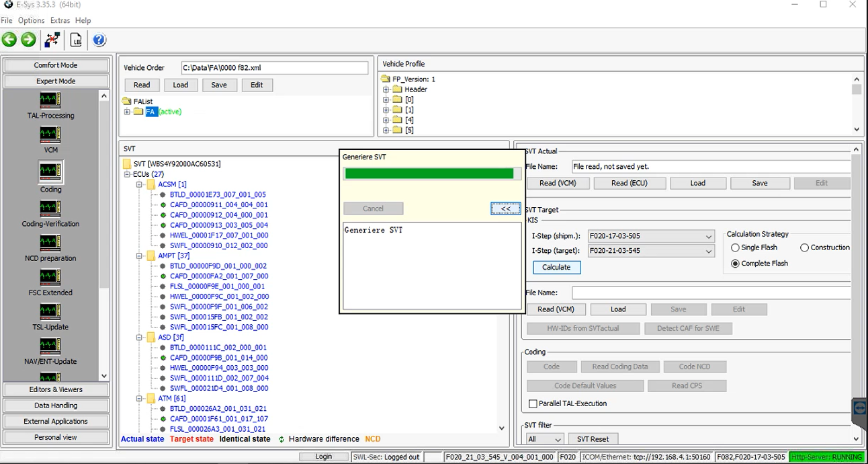Collapse the ACSM [1] node
Viewport: 868px width, 464px height.
pos(140,184)
